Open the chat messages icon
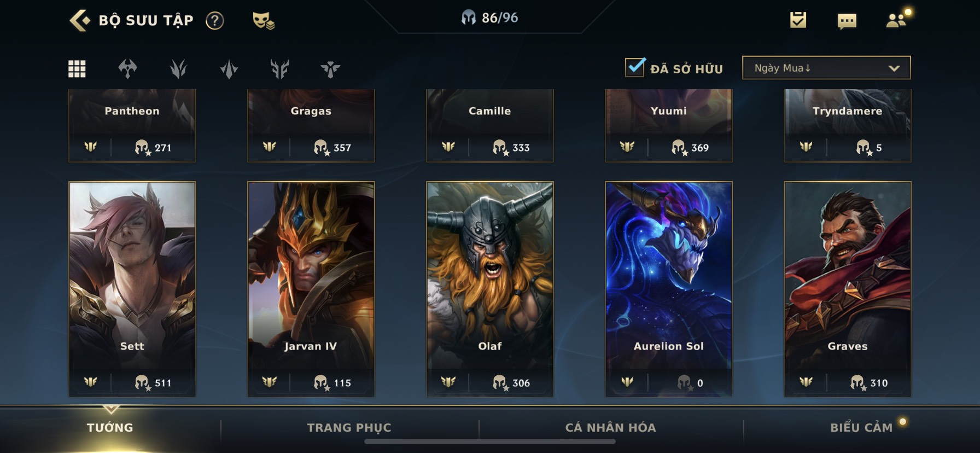Image resolution: width=980 pixels, height=453 pixels. click(847, 21)
